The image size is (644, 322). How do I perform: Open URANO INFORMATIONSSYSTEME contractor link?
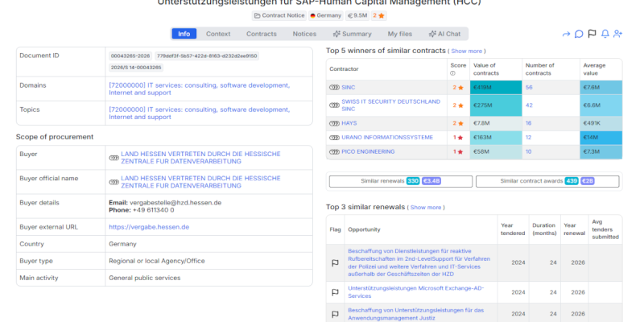click(387, 138)
